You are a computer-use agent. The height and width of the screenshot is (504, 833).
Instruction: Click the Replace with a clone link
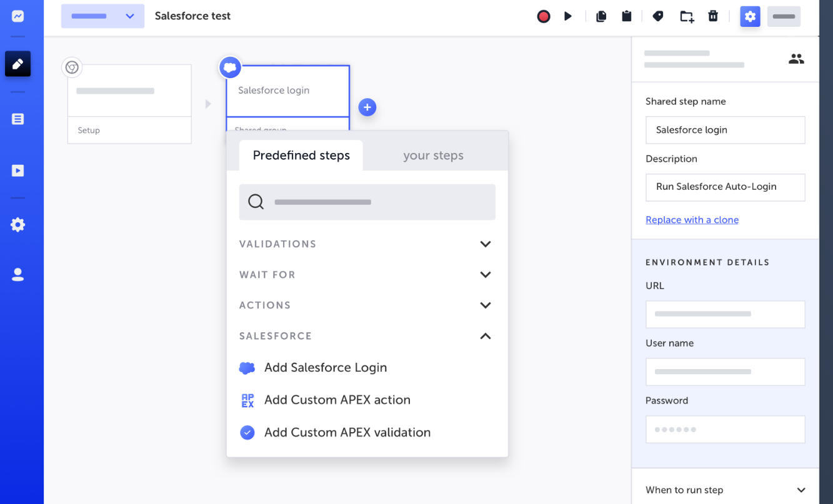[692, 219]
